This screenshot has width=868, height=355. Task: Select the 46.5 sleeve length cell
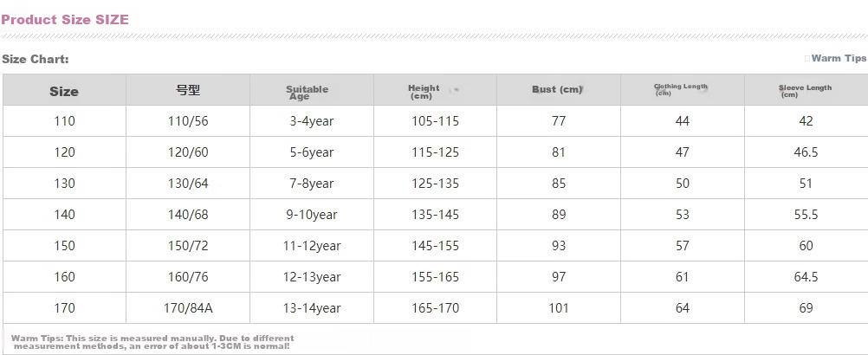pos(806,152)
